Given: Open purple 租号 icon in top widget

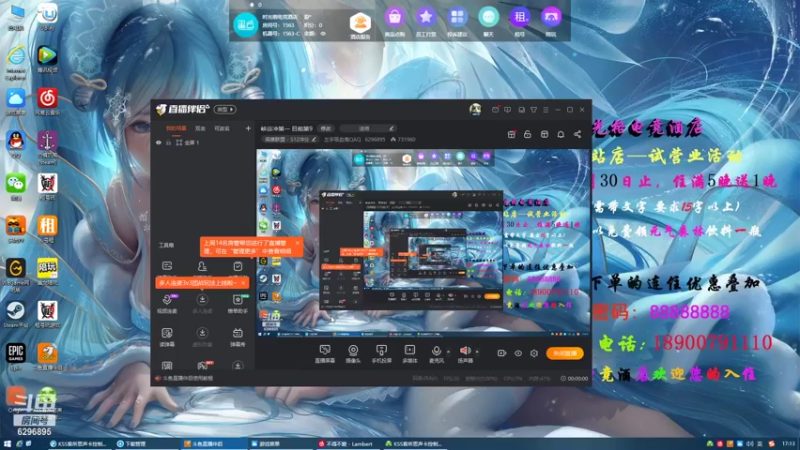Looking at the screenshot, I should (x=519, y=22).
